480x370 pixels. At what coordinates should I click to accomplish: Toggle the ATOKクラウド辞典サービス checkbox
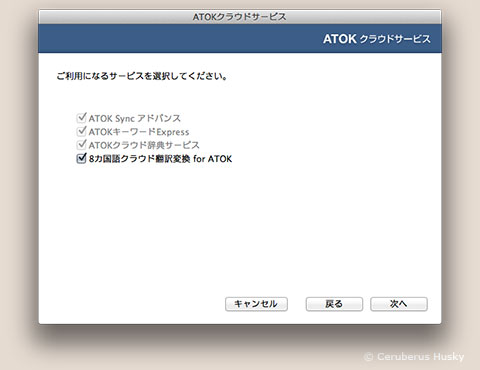[x=81, y=145]
